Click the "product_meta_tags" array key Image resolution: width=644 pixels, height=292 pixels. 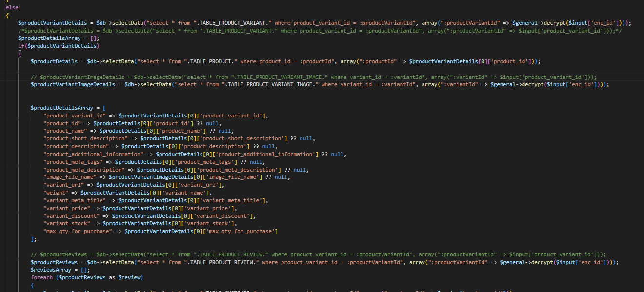pos(73,162)
